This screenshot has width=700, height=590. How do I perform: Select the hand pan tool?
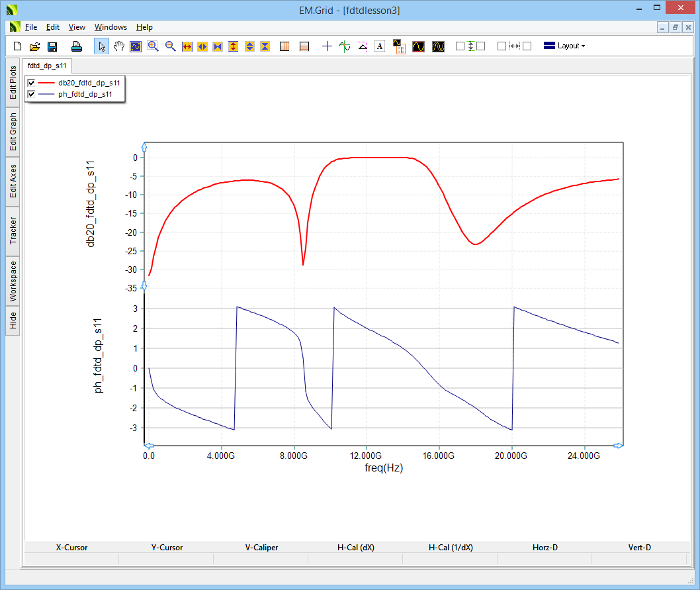click(118, 46)
